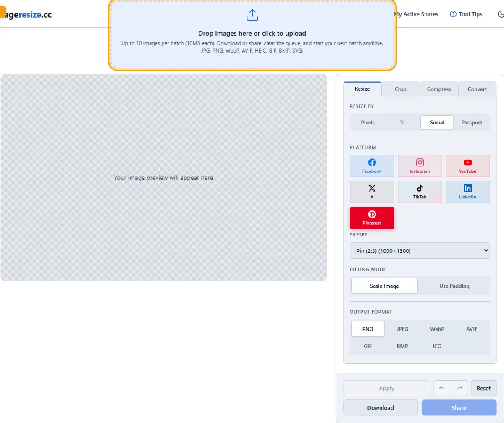
Task: Select the Pinterest platform
Action: [372, 218]
